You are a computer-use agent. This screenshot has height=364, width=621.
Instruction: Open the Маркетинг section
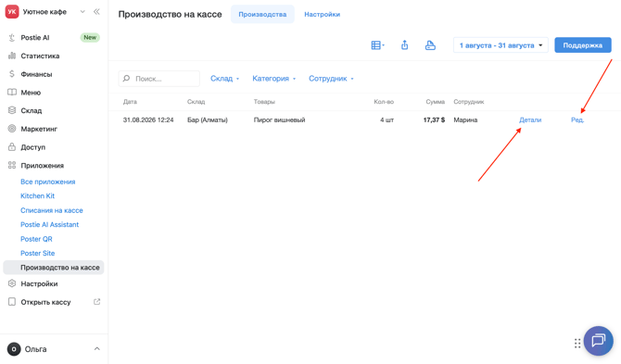click(39, 129)
